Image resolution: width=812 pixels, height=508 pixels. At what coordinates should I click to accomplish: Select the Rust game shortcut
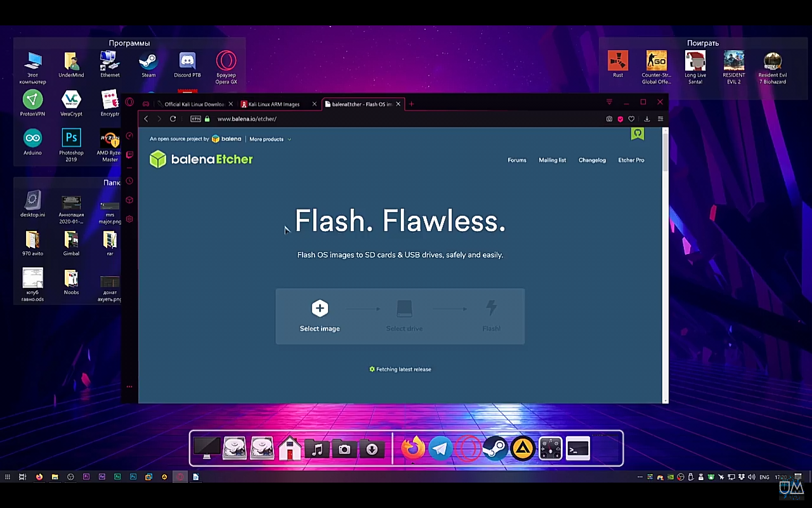click(618, 65)
